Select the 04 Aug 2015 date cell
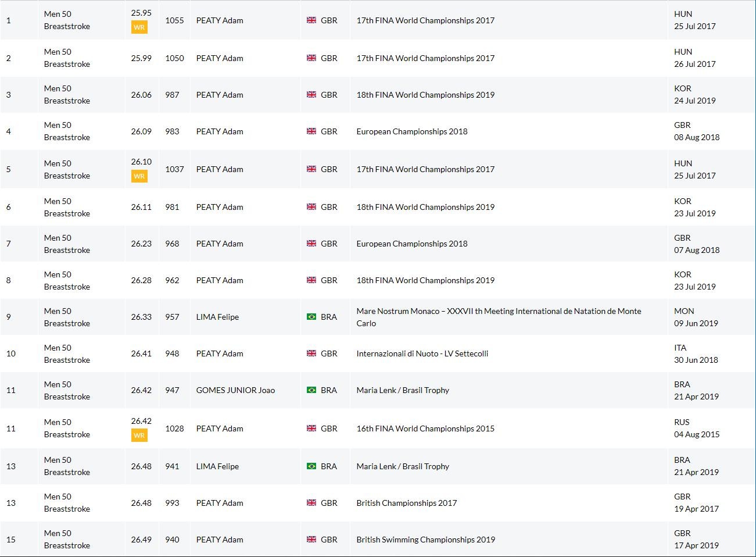This screenshot has height=557, width=756. pyautogui.click(x=696, y=434)
